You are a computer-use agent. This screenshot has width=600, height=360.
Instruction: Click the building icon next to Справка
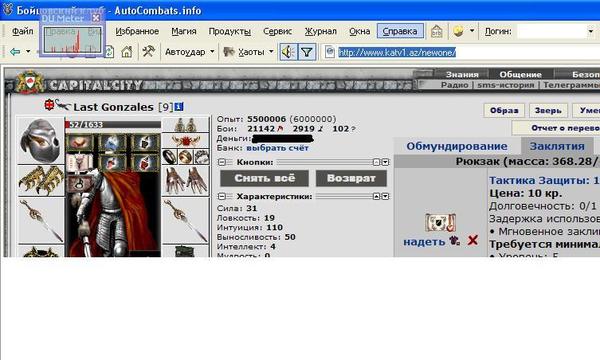[437, 31]
